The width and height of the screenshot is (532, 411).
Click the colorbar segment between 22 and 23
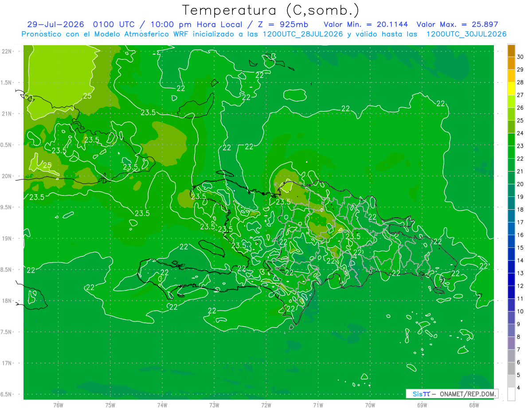(511, 153)
